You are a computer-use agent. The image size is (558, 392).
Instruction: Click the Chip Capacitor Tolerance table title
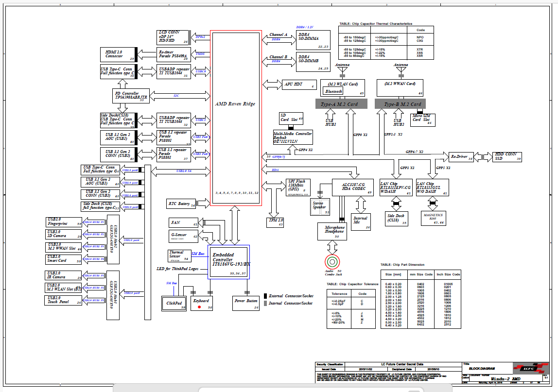[352, 284]
